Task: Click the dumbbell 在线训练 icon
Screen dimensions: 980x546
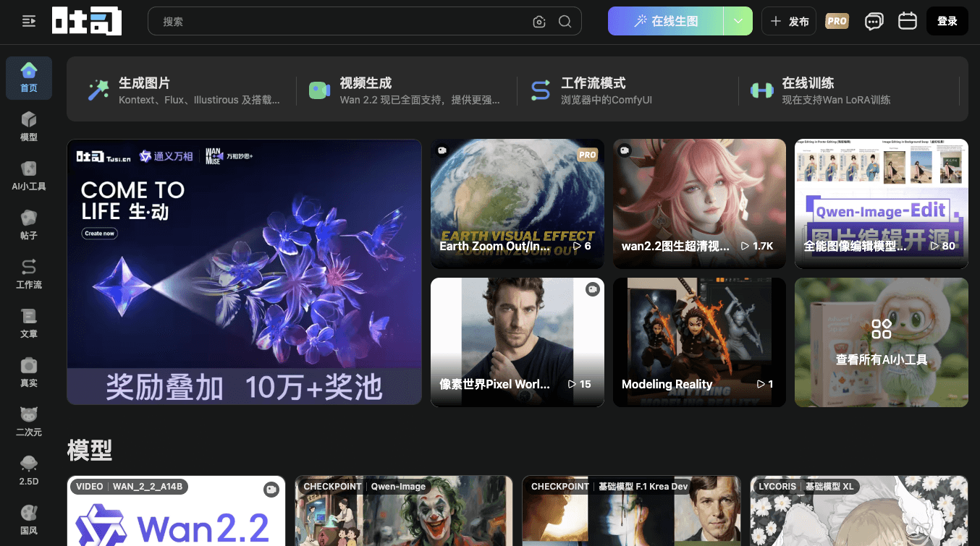Action: (761, 90)
